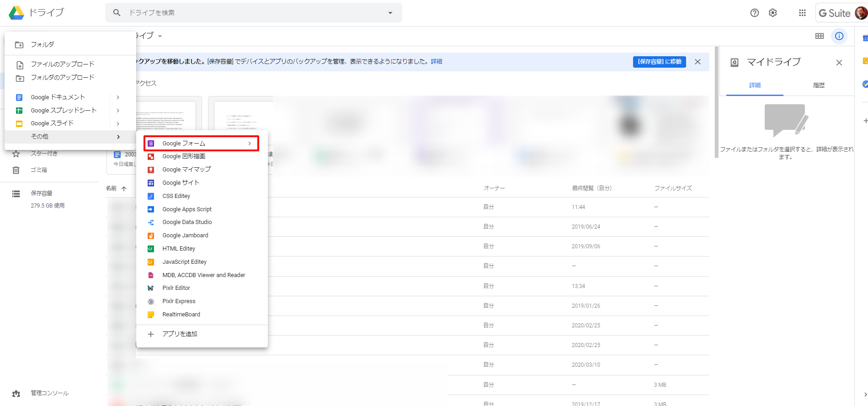Viewport: 868px width, 406px height.
Task: Click the help question mark icon
Action: (x=755, y=13)
